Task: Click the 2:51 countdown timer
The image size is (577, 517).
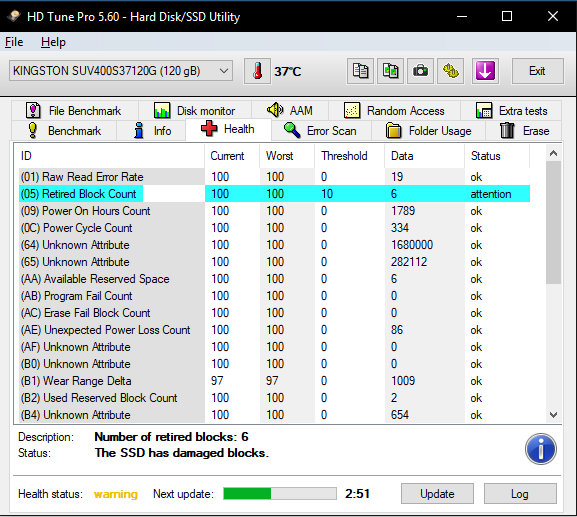Action: pos(357,493)
